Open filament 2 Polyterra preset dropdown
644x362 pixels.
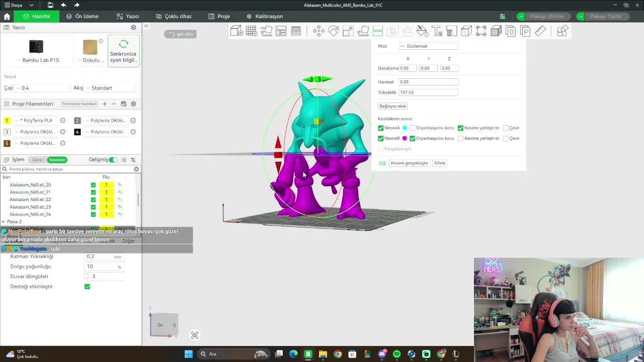[x=106, y=121]
